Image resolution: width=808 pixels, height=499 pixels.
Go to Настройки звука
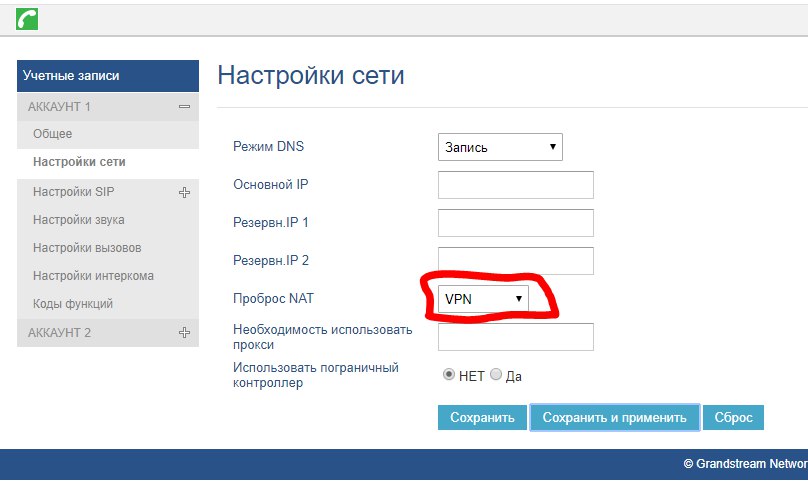(79, 220)
